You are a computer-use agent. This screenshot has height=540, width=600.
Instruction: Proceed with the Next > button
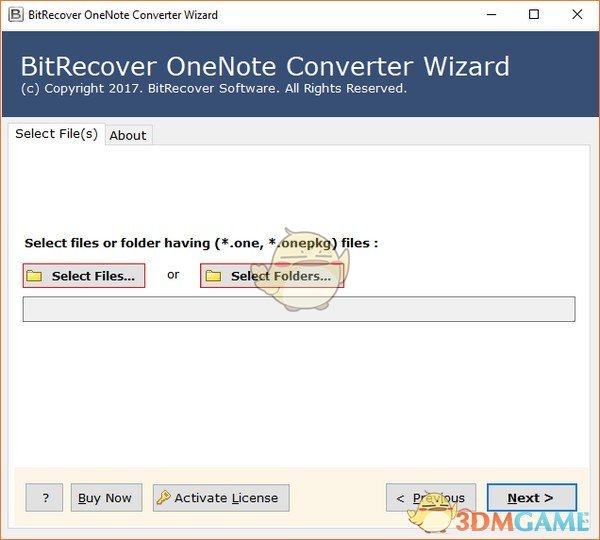pos(532,498)
